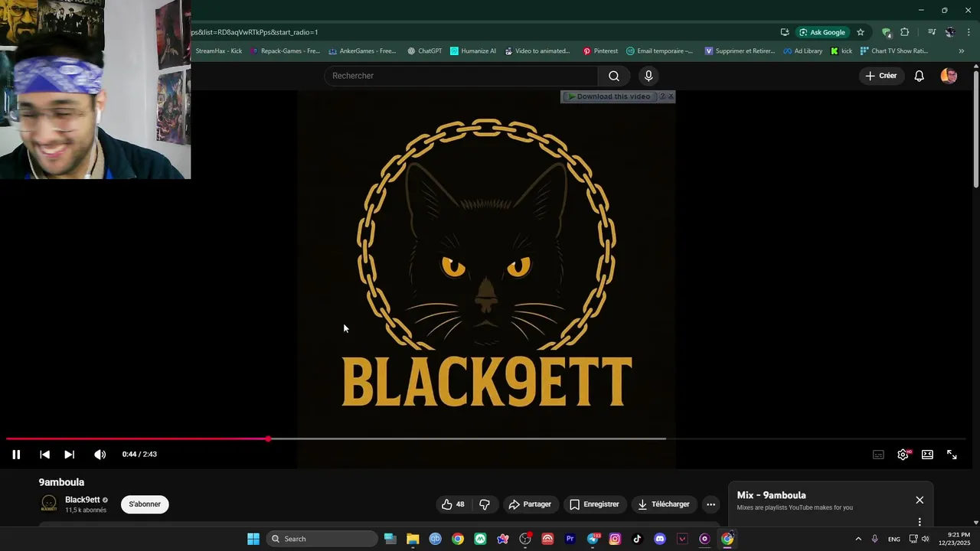Open the Créer create menu

[880, 76]
